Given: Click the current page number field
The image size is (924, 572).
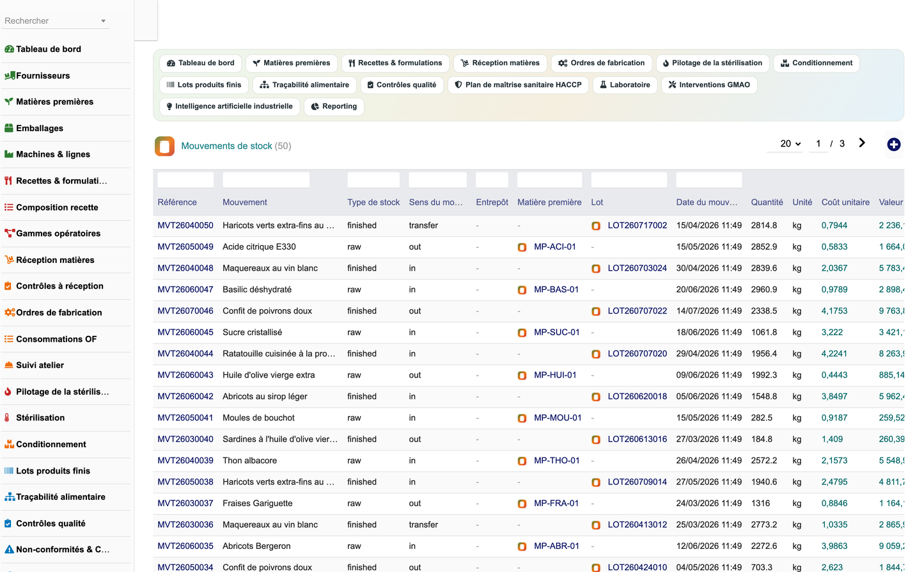Looking at the screenshot, I should 818,144.
